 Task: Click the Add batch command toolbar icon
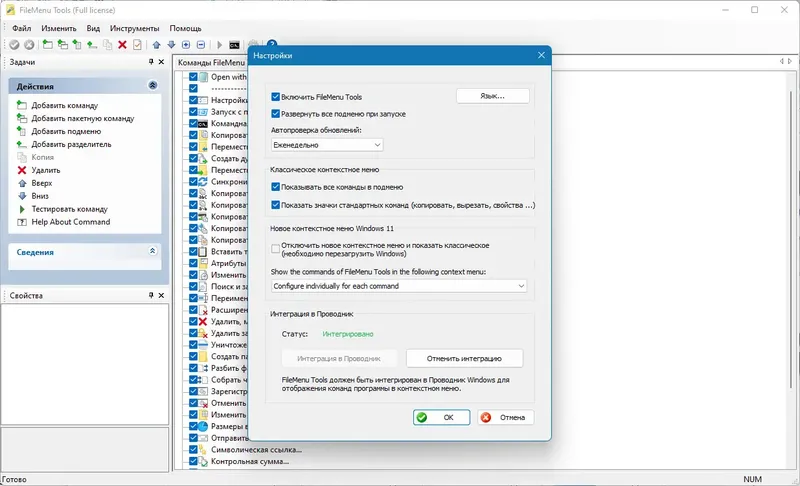pyautogui.click(x=62, y=45)
